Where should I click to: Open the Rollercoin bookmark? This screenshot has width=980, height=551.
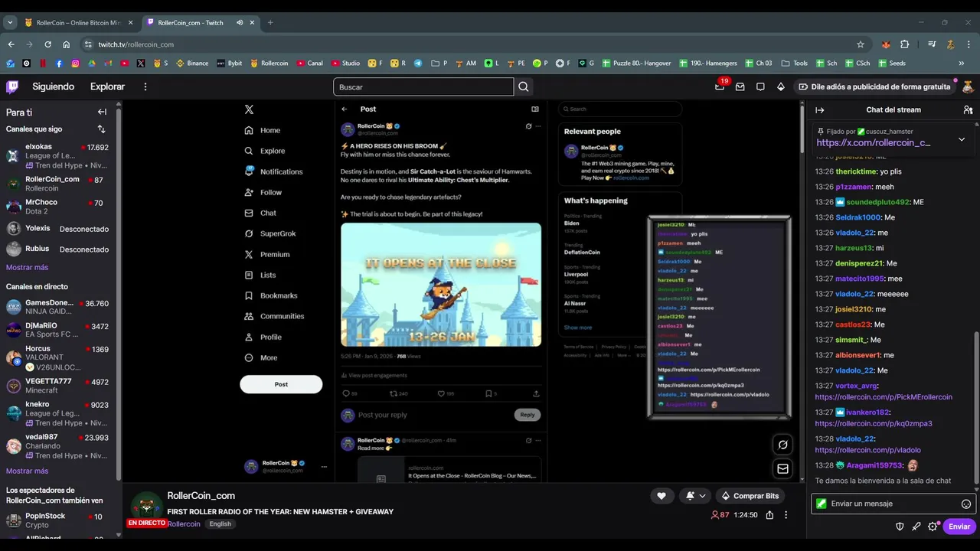[x=269, y=63]
